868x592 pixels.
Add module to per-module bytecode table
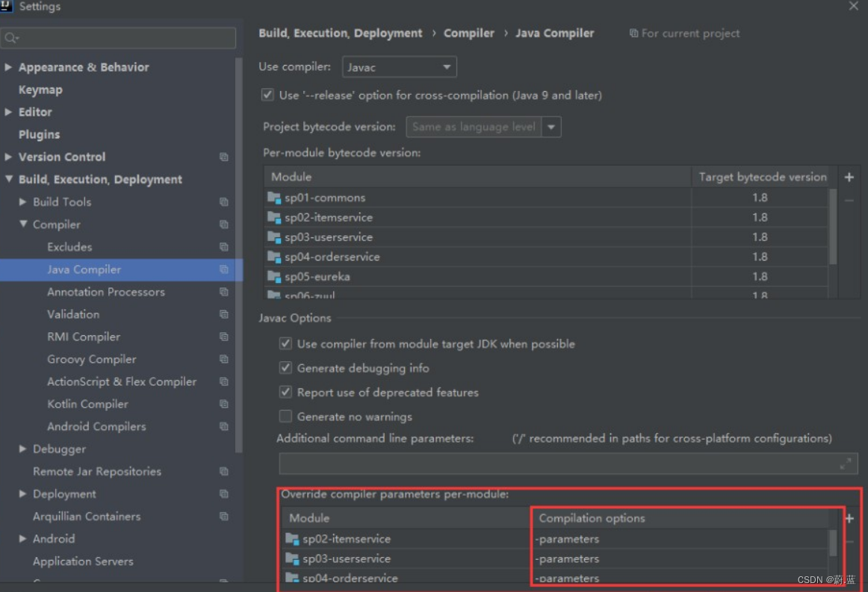[x=849, y=177]
